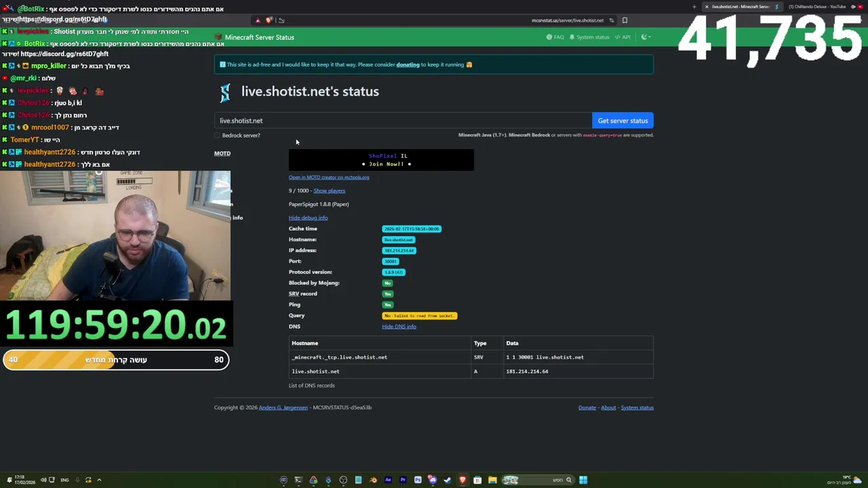868x488 pixels.
Task: Open clock and date in taskbar
Action: [24, 480]
